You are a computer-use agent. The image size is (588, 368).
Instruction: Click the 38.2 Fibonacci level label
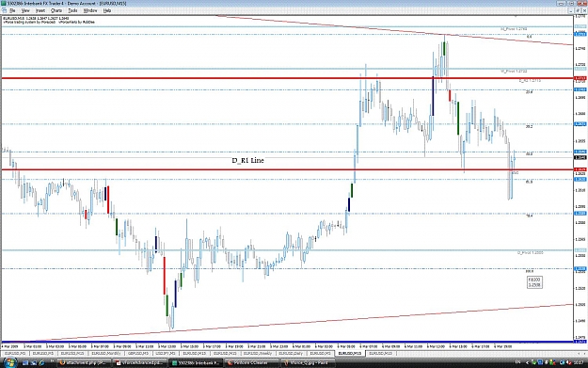(x=529, y=127)
